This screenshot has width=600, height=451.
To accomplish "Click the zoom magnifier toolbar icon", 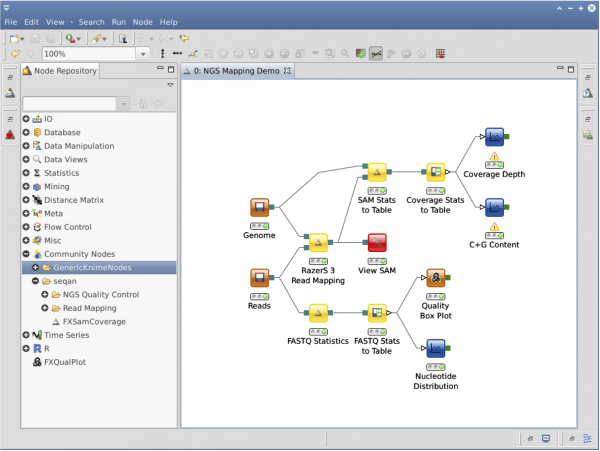I will [345, 54].
